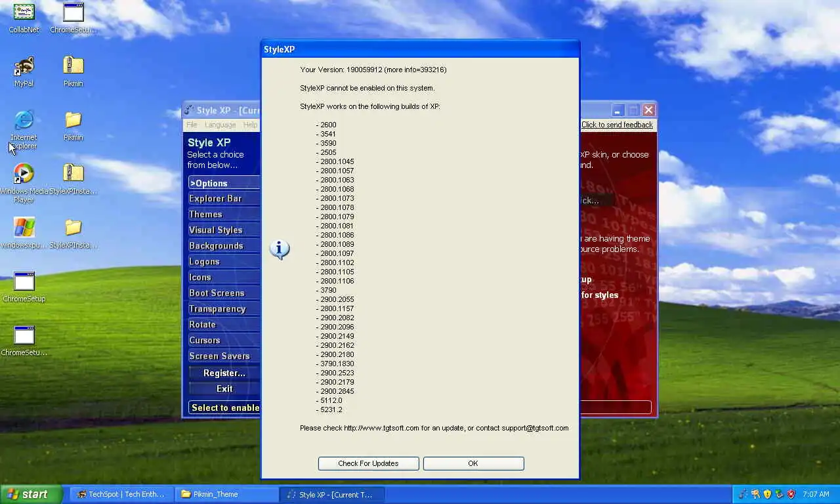Close the Style XP main window

click(648, 110)
